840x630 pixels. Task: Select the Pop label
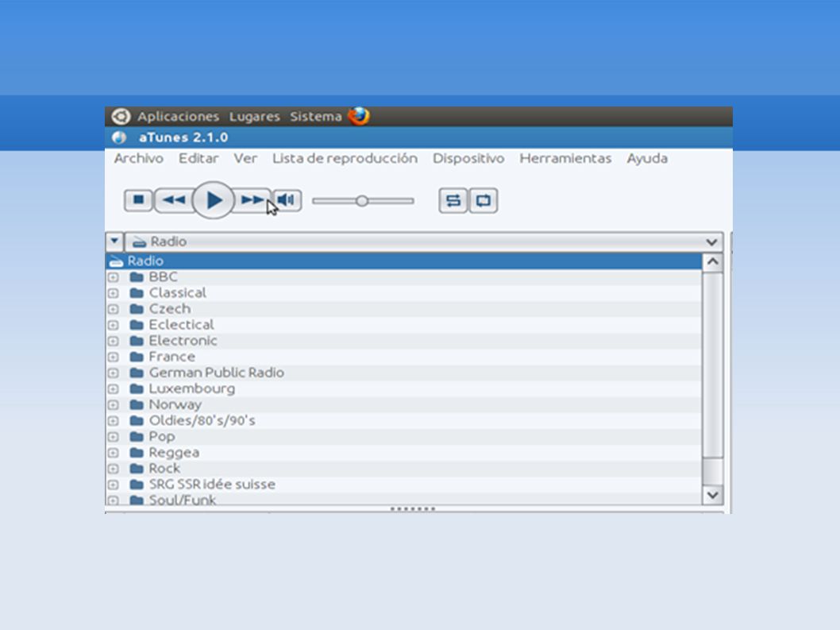point(162,437)
